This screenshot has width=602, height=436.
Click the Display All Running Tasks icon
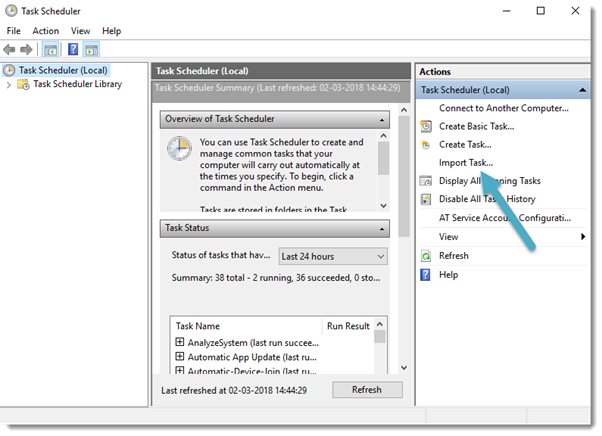(x=426, y=181)
